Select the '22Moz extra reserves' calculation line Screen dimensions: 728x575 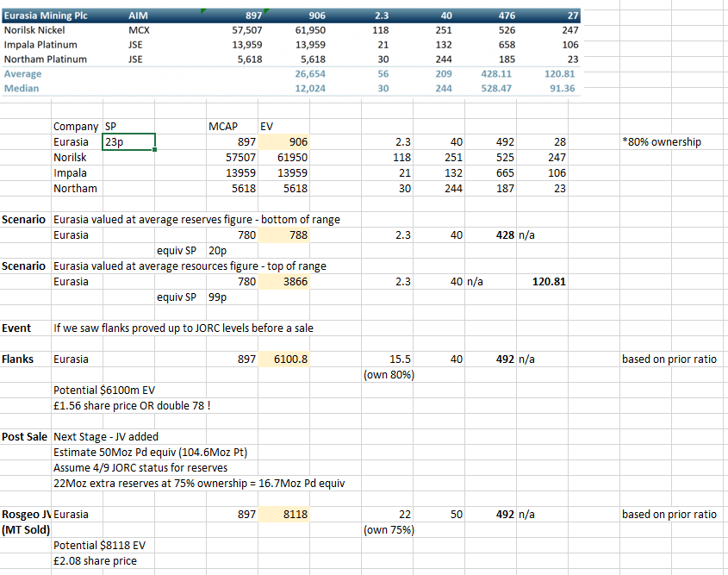[x=199, y=483]
